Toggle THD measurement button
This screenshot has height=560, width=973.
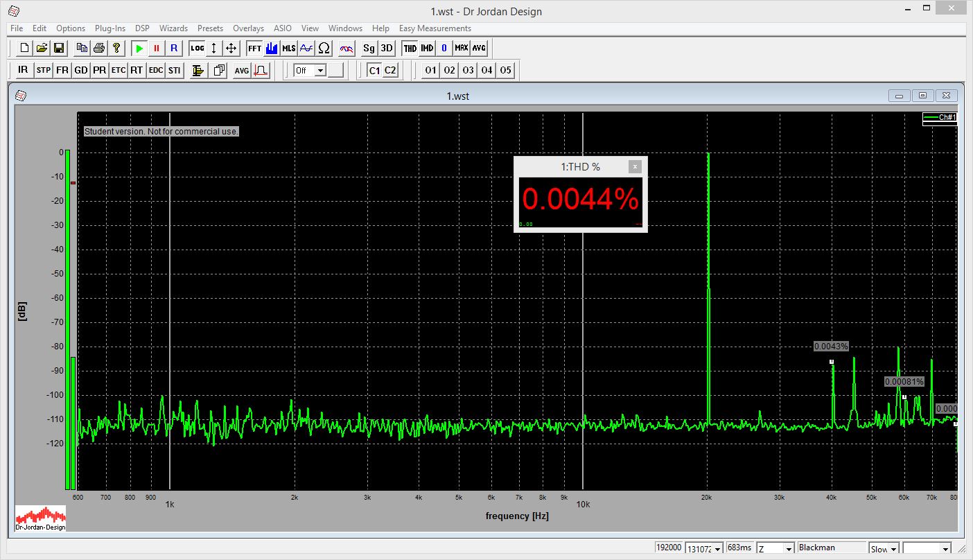pos(410,49)
